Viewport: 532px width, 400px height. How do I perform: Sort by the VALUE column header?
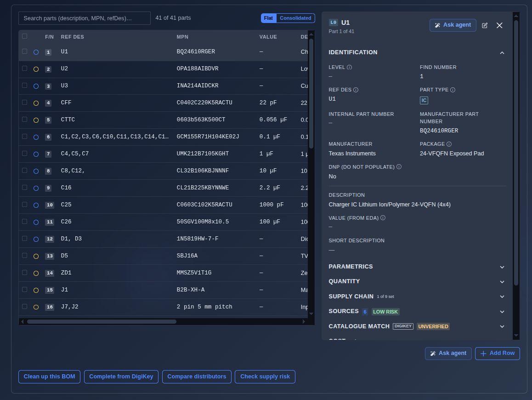coord(268,37)
